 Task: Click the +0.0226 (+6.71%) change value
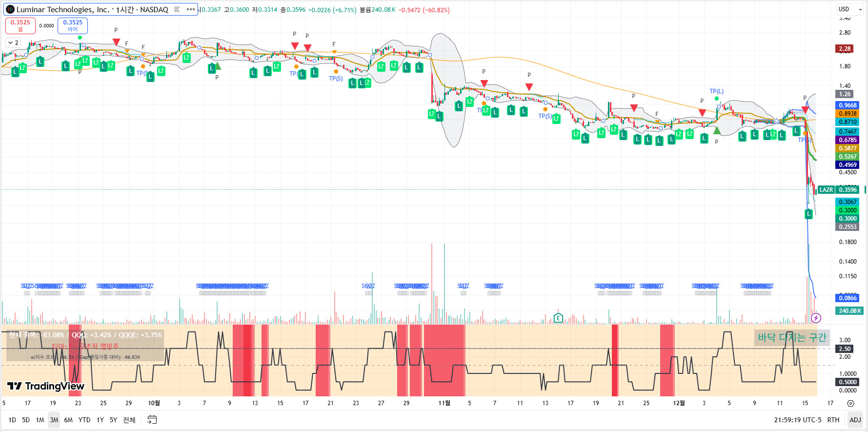click(332, 10)
